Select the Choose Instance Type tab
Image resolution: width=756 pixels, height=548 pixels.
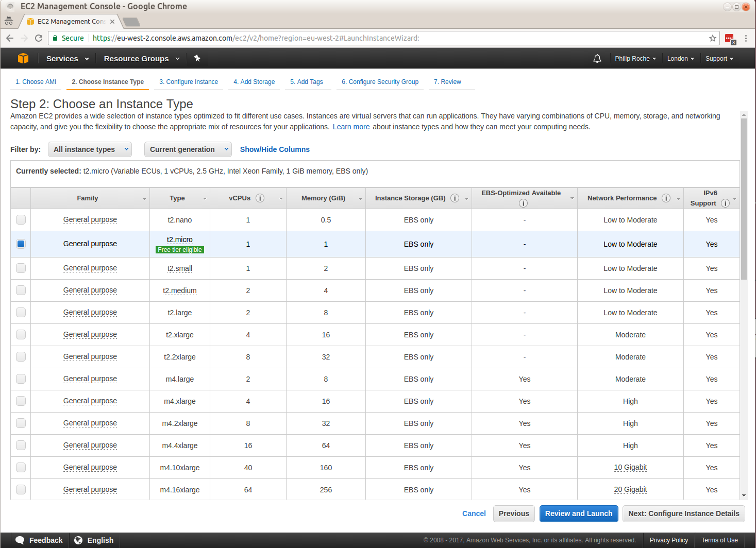pyautogui.click(x=108, y=82)
